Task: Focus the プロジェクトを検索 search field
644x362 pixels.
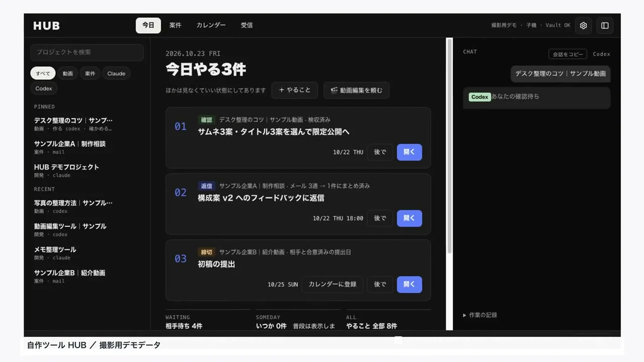Action: click(87, 52)
